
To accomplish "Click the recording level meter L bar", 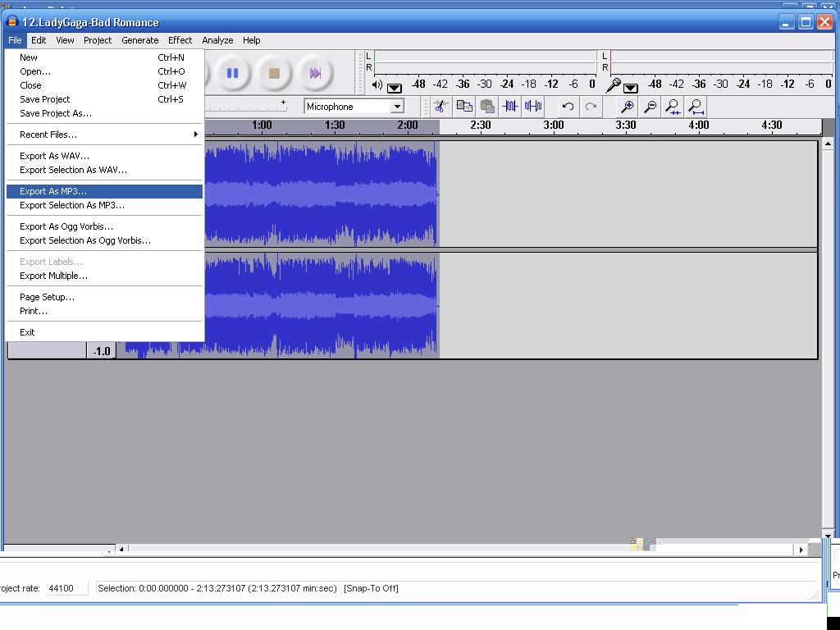I will tap(722, 57).
